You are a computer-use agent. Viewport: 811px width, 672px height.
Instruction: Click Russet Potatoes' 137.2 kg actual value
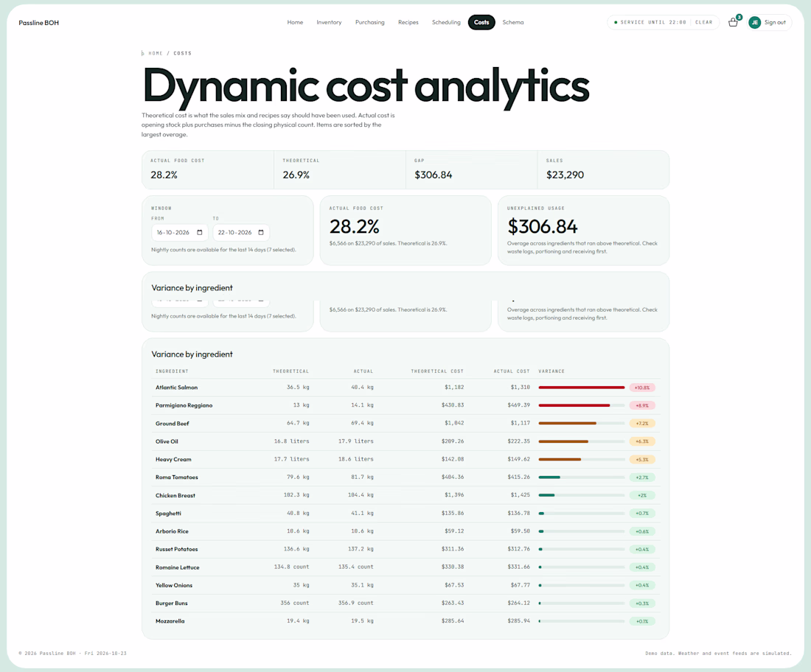click(361, 549)
